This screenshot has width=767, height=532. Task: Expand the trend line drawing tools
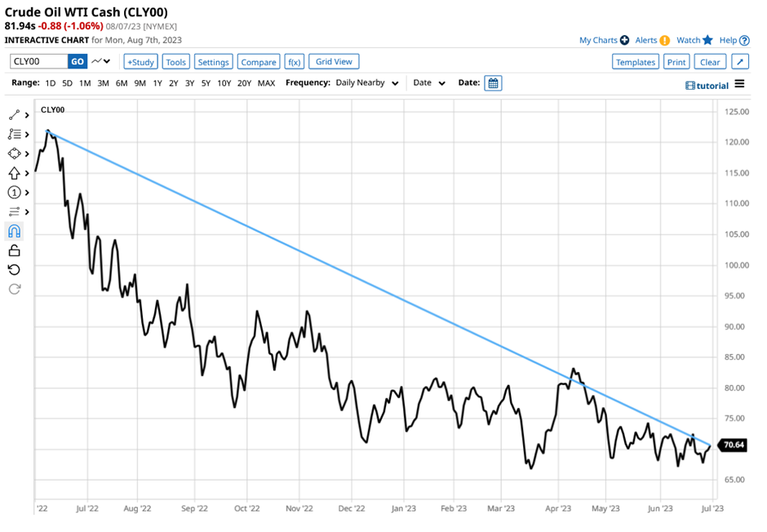[x=18, y=115]
